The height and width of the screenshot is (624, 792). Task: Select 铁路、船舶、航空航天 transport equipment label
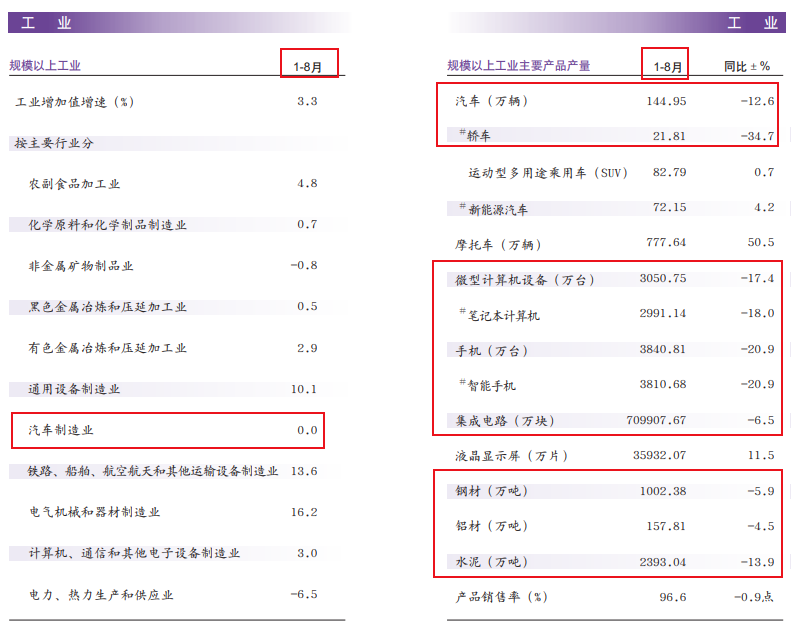pyautogui.click(x=153, y=471)
